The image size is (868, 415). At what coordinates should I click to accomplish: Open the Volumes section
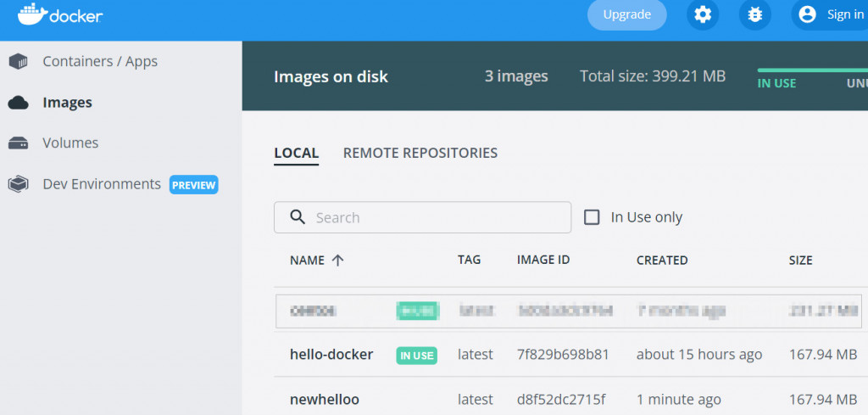[x=70, y=143]
